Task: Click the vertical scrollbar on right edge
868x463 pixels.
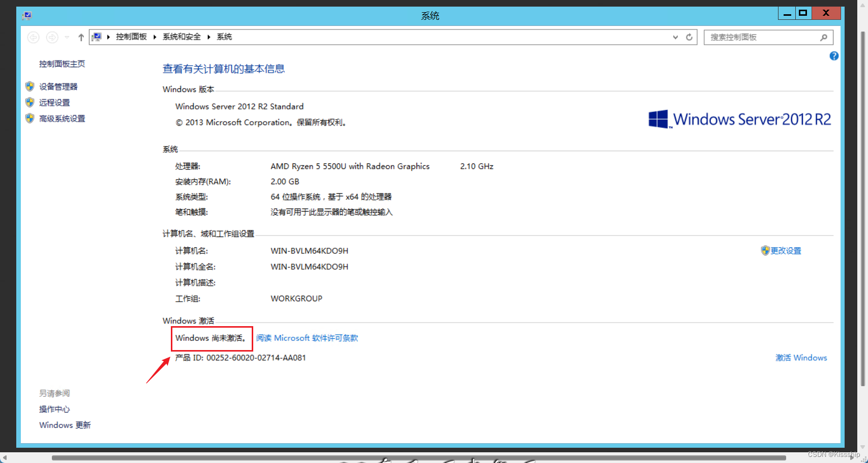Action: pyautogui.click(x=862, y=209)
